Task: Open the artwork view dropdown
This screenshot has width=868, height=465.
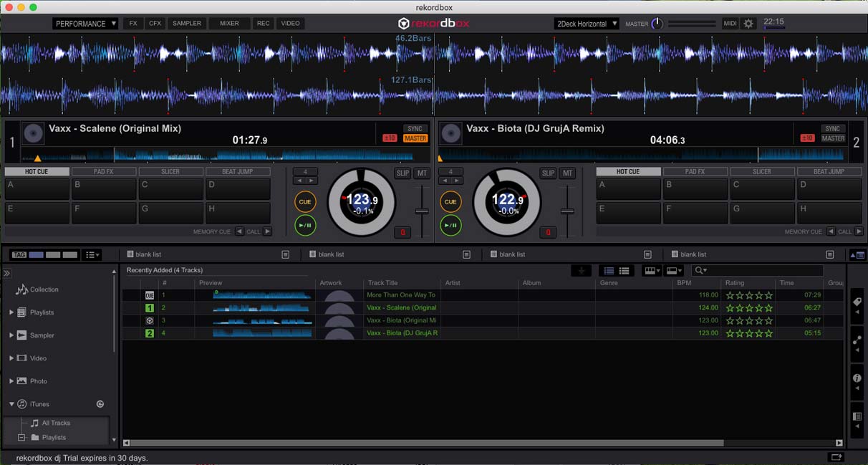Action: [673, 271]
